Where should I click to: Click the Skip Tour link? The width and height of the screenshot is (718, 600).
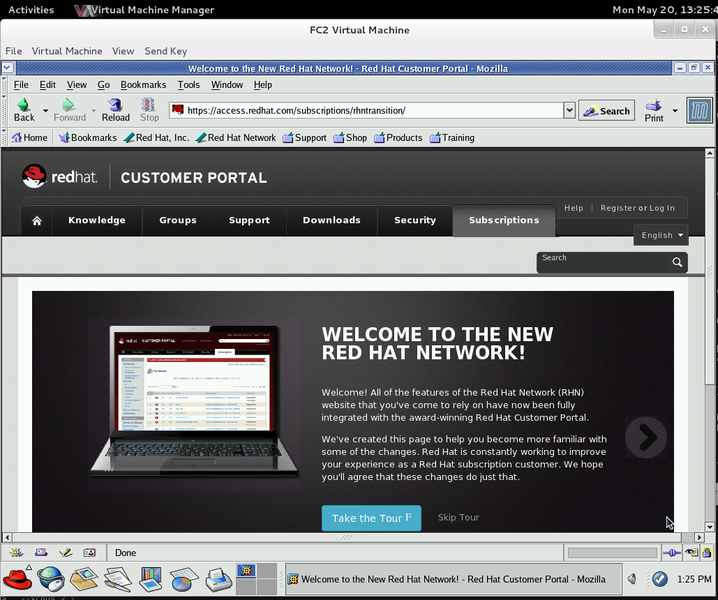[458, 517]
